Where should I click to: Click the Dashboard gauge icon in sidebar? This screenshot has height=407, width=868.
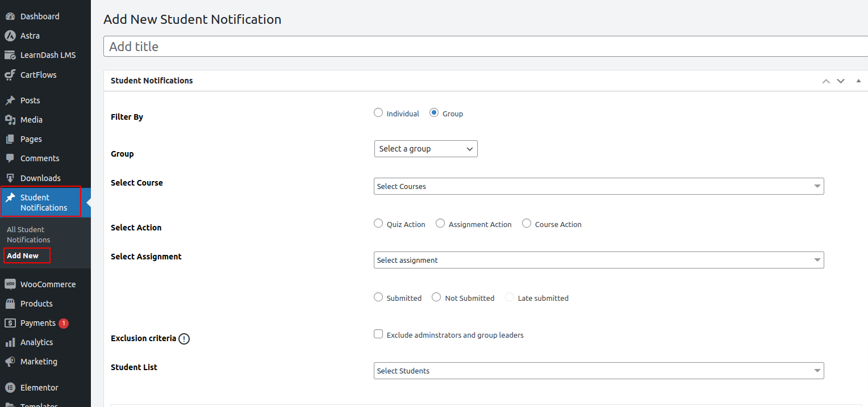pos(10,16)
